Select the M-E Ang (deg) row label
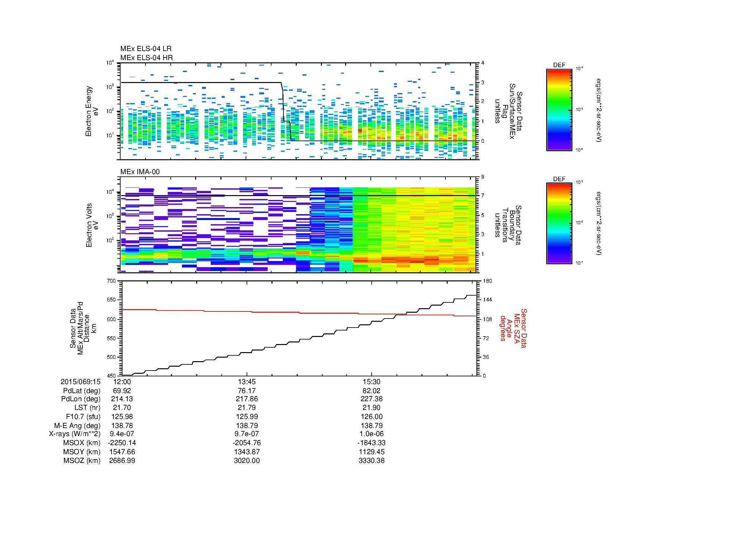This screenshot has width=756, height=534. tap(77, 426)
